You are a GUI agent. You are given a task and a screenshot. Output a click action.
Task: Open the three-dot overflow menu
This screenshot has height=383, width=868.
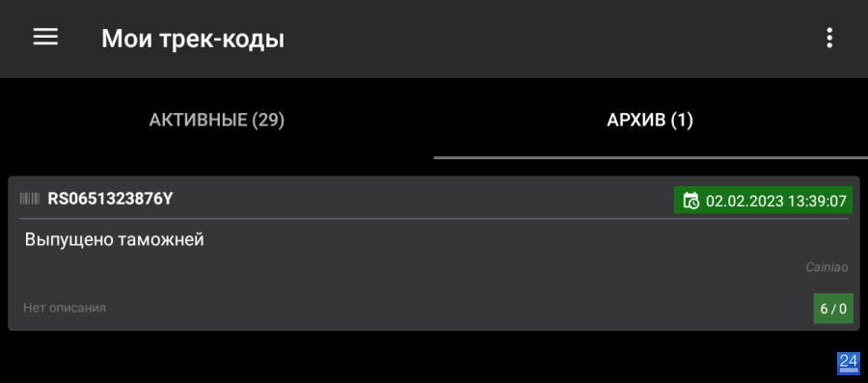pyautogui.click(x=829, y=38)
